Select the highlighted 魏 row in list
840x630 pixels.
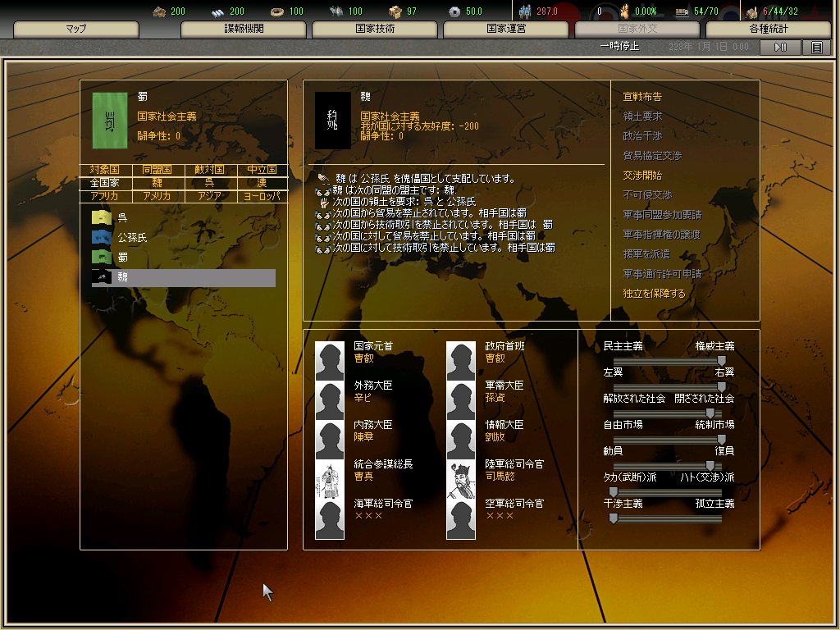point(184,277)
